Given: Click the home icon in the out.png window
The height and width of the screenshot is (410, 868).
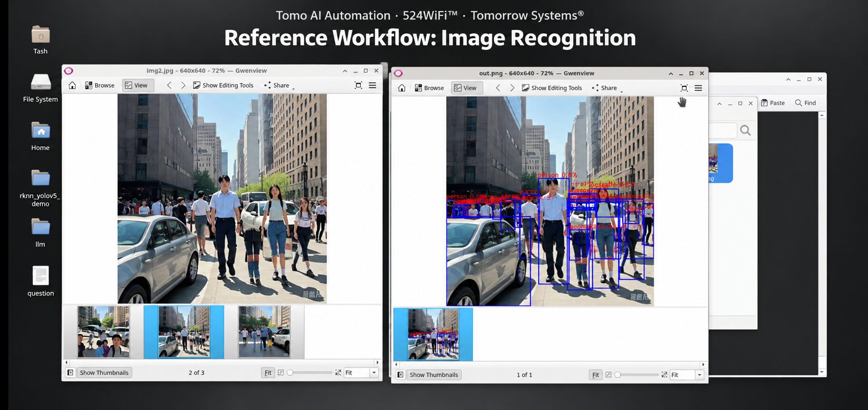Looking at the screenshot, I should pyautogui.click(x=402, y=88).
